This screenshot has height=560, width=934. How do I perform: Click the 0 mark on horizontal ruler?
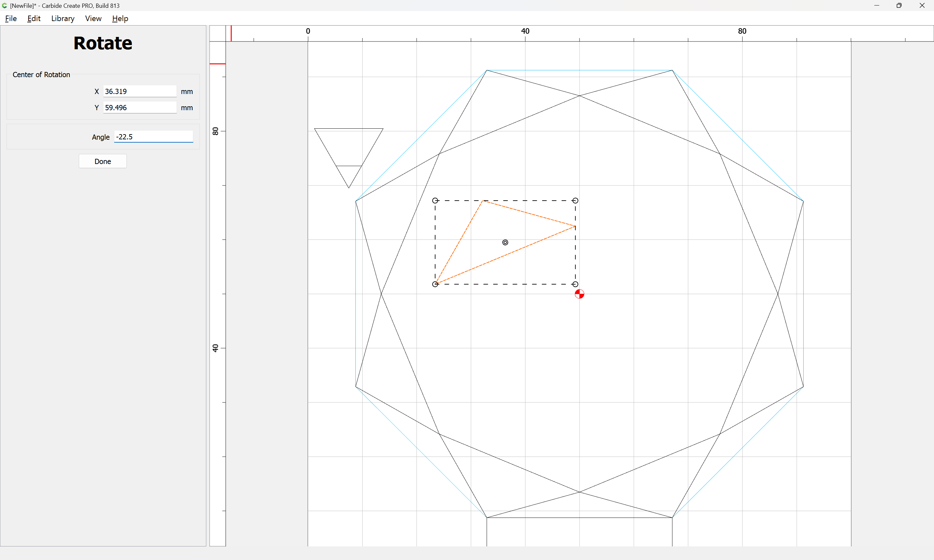pos(308,31)
